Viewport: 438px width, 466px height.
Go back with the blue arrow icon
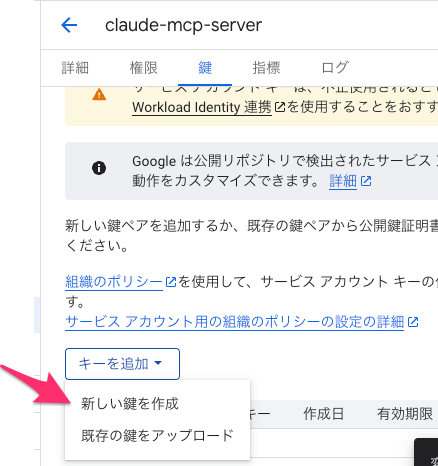click(69, 25)
